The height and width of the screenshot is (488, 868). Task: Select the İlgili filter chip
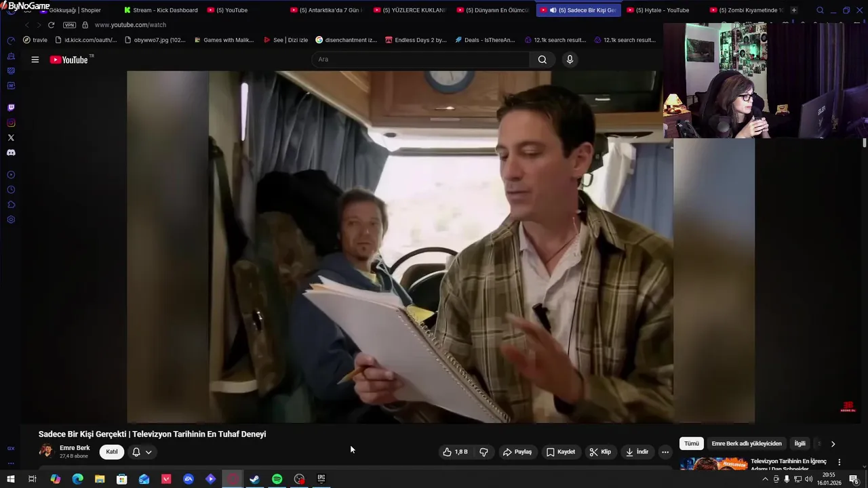pos(800,444)
